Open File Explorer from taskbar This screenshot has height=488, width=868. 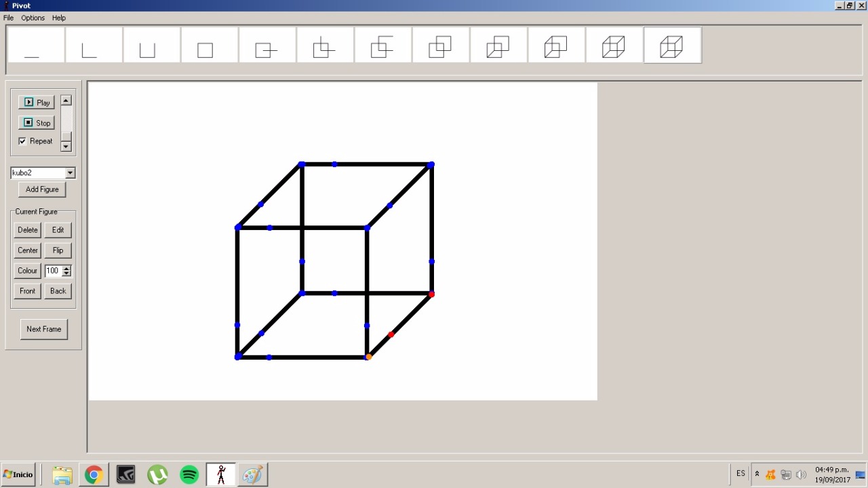[x=62, y=475]
